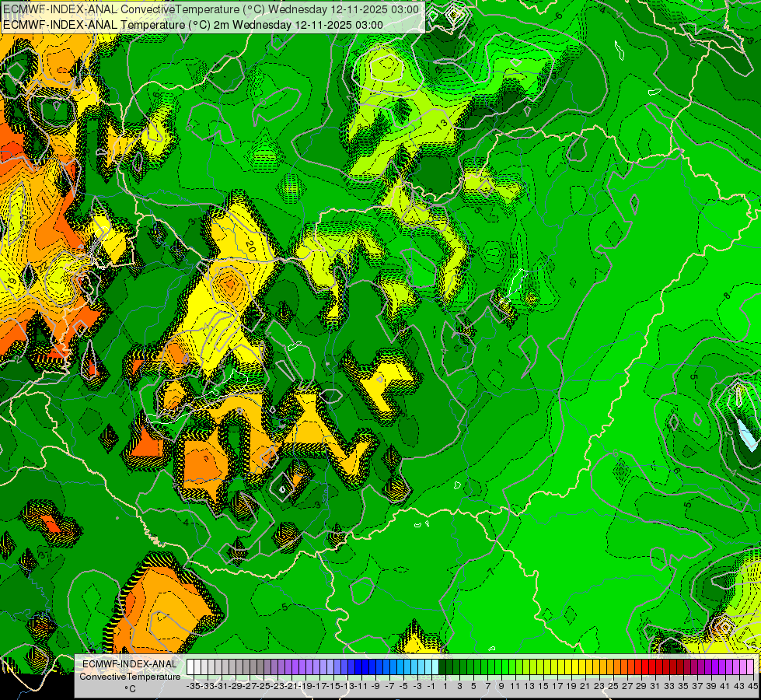Select the white swatch at the scale's left end
761x700 pixels.
(x=190, y=667)
